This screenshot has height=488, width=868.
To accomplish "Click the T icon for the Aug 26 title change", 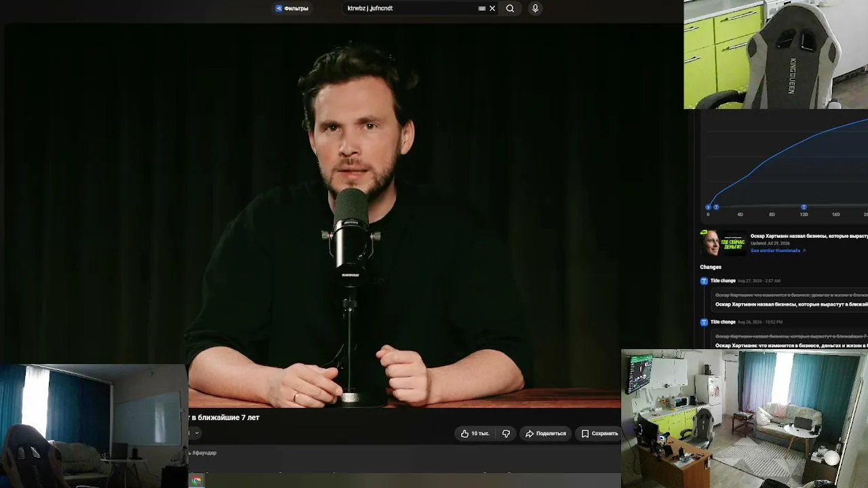I will (x=704, y=323).
